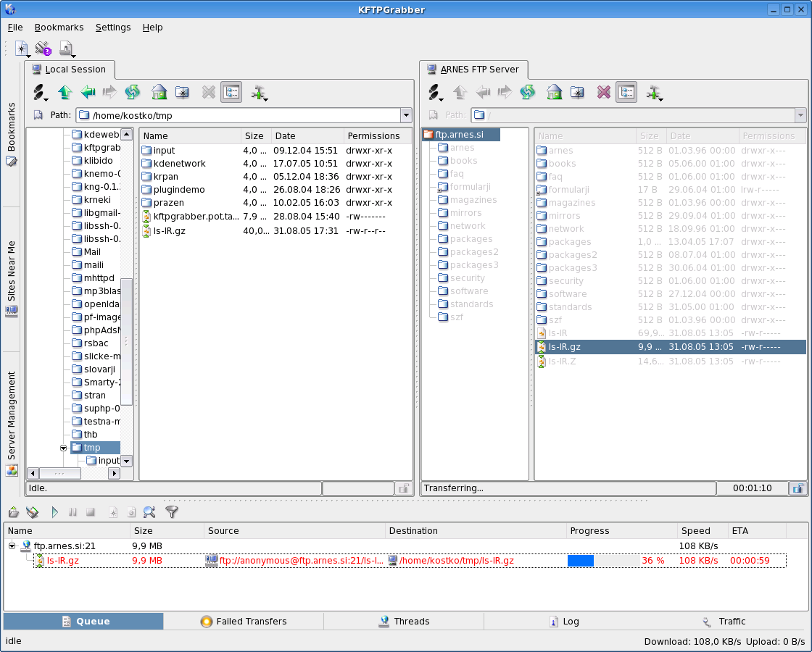Click the bookmark icon beside local Path
Screen dimensions: 812x652
coord(38,115)
